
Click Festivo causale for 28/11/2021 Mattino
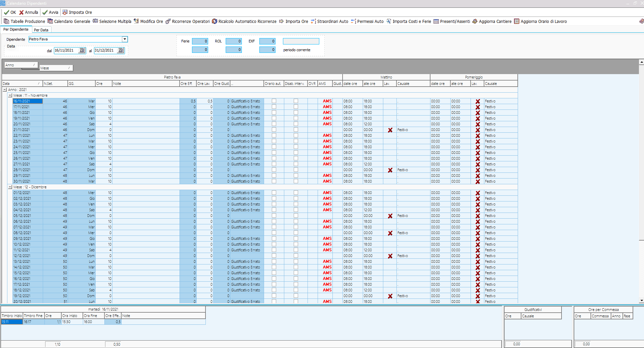413,170
